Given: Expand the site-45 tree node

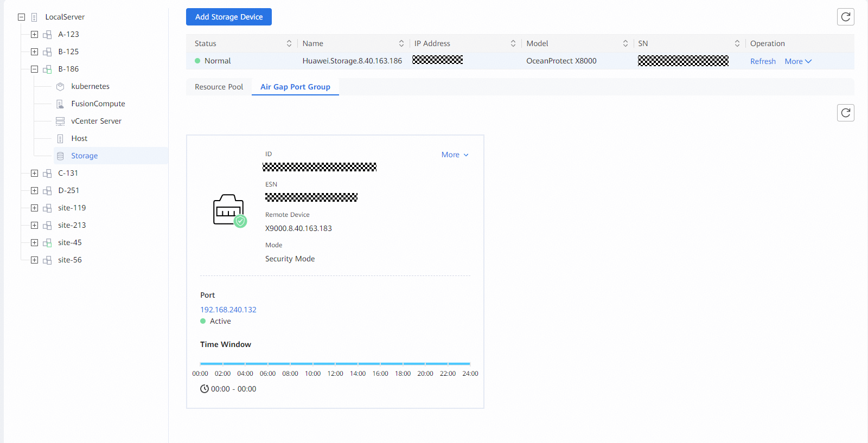Looking at the screenshot, I should [x=34, y=242].
